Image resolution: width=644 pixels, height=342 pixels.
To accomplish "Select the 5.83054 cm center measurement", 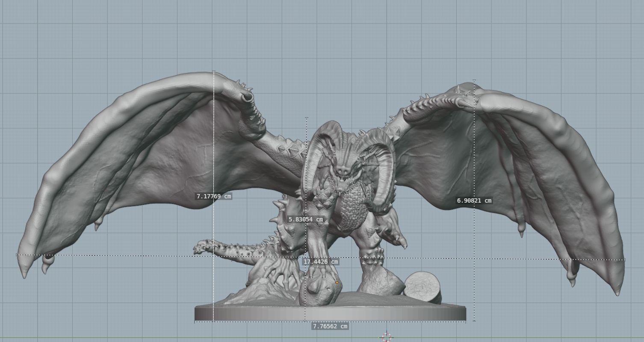I will pos(306,218).
